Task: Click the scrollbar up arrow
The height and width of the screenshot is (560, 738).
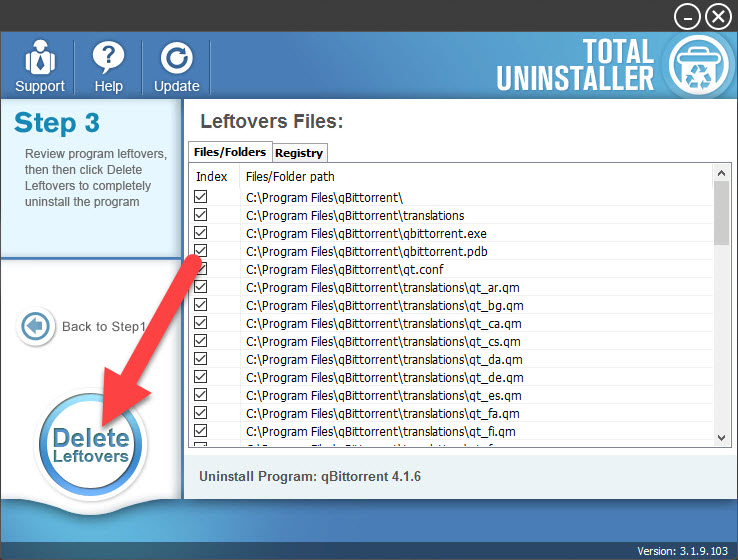Action: [x=721, y=173]
